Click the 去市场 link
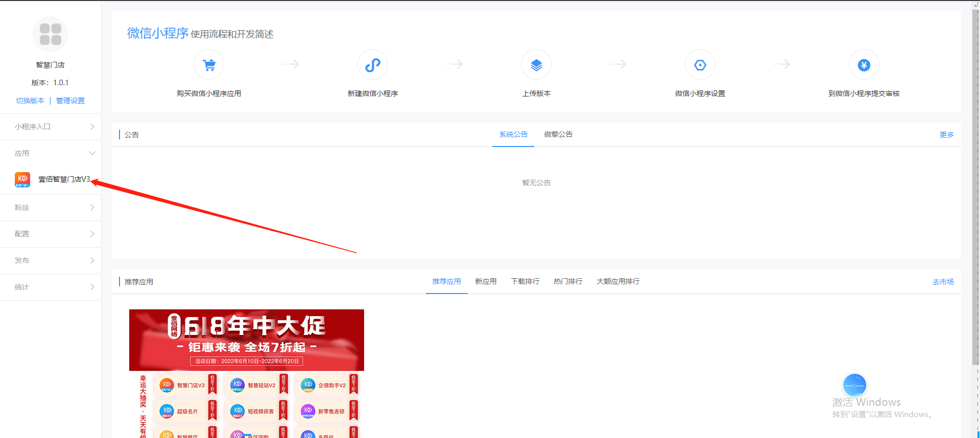 (943, 282)
